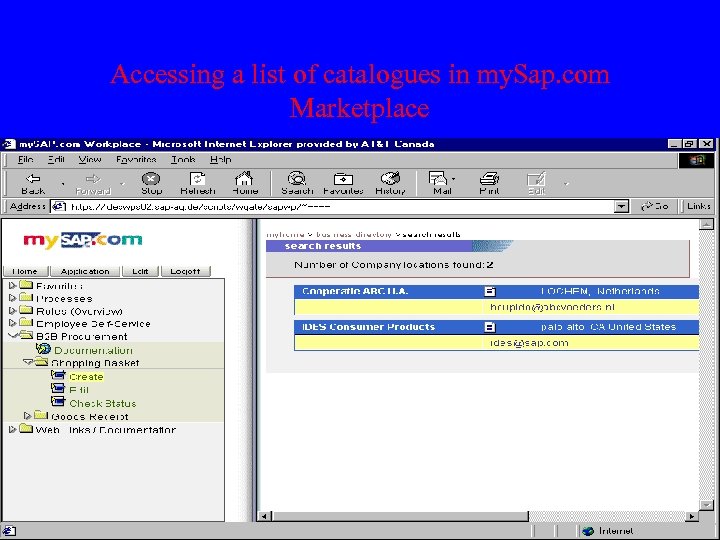Open the Mail options dropdown arrow

tap(453, 179)
